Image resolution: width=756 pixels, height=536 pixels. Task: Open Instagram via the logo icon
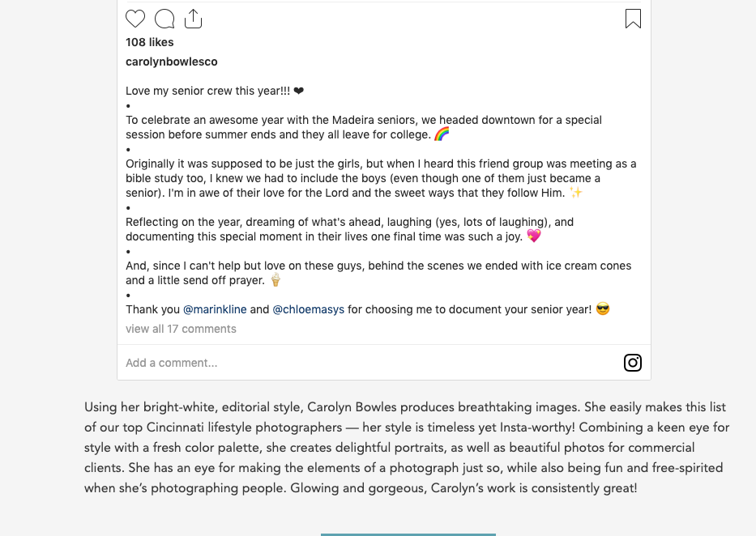click(x=633, y=363)
